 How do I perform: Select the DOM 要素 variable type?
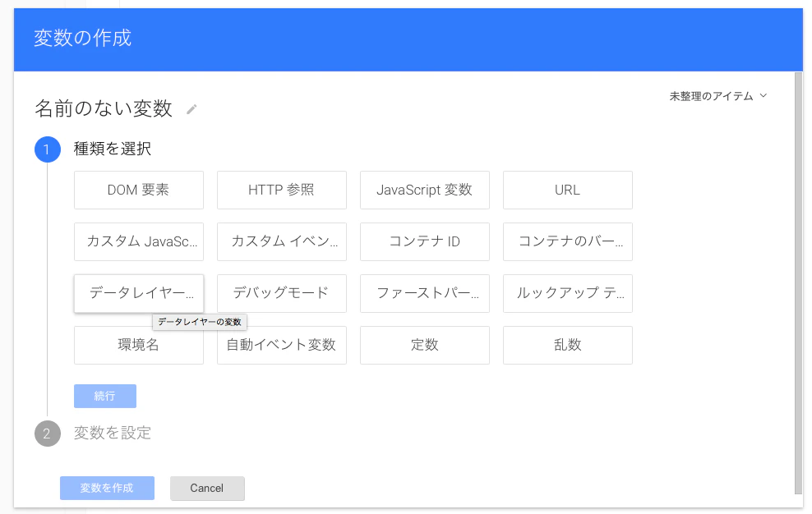click(139, 190)
